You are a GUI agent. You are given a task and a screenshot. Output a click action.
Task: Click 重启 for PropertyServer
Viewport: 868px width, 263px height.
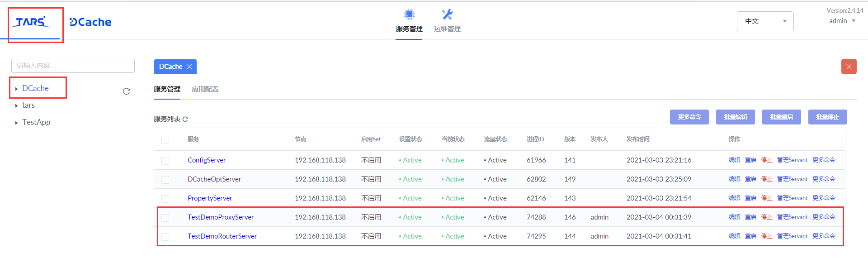coord(751,198)
